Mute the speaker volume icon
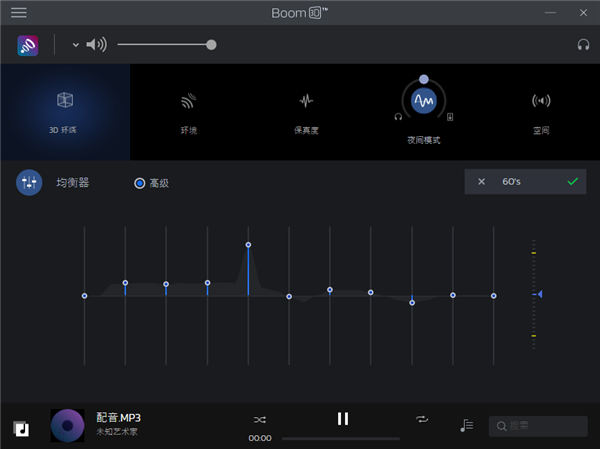The height and width of the screenshot is (449, 600). click(96, 45)
